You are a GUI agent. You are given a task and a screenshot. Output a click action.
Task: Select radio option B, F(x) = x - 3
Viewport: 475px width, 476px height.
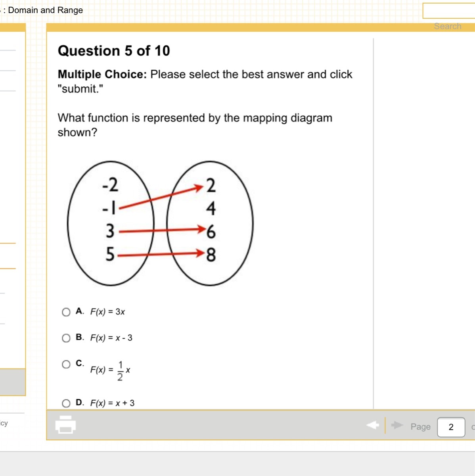click(66, 338)
